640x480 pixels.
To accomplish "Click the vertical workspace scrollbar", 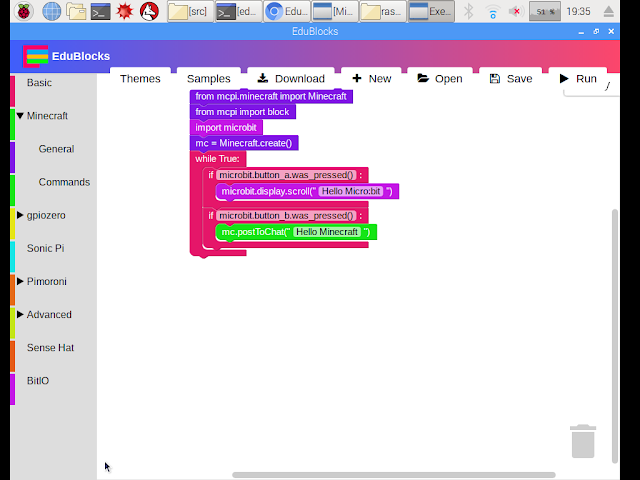I will click(x=615, y=336).
